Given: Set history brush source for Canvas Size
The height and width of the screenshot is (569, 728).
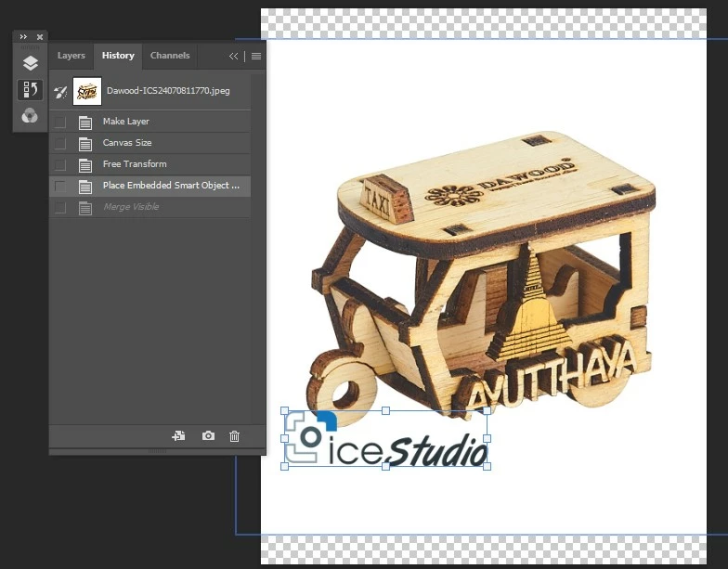Looking at the screenshot, I should (x=59, y=143).
